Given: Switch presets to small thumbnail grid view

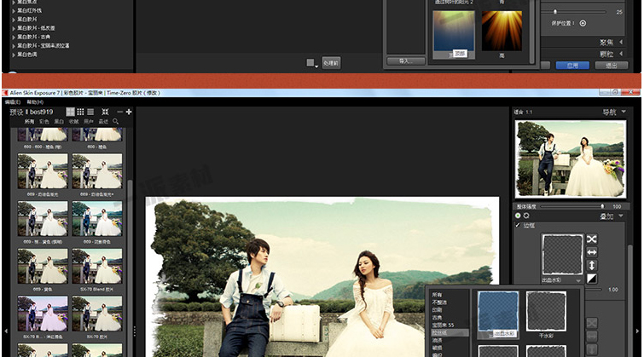Looking at the screenshot, I should pos(80,112).
